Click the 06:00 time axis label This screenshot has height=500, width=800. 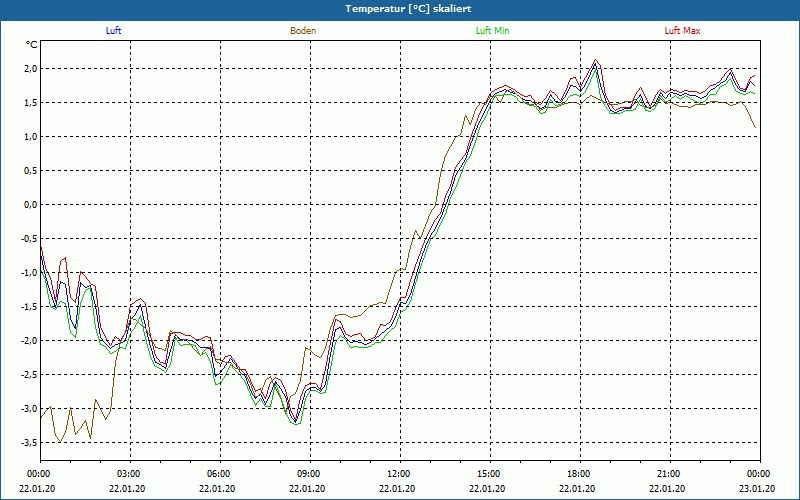point(220,474)
